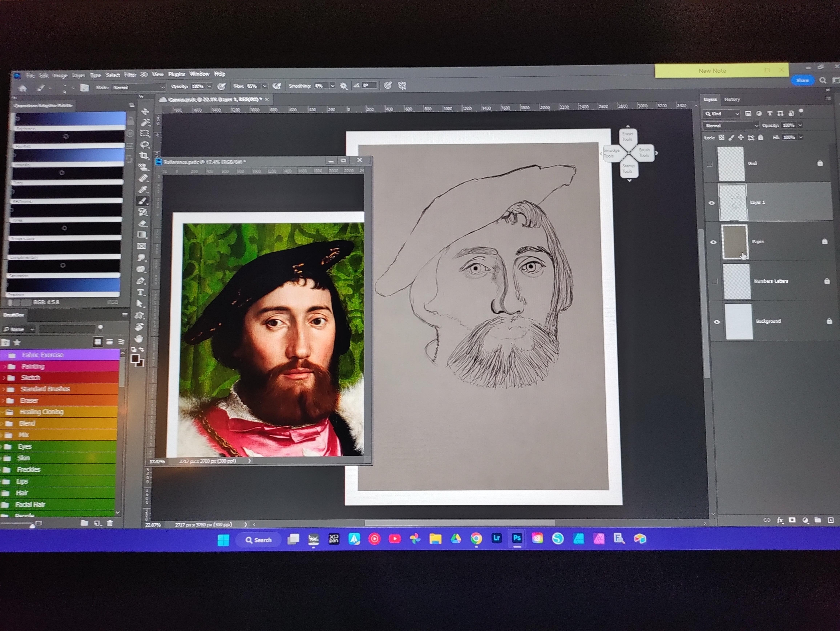The width and height of the screenshot is (840, 631).
Task: Toggle pressure for opacity icon
Action: 221,87
